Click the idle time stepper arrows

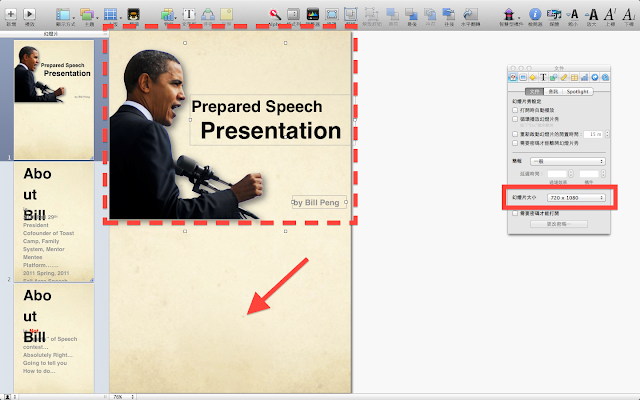pyautogui.click(x=607, y=134)
